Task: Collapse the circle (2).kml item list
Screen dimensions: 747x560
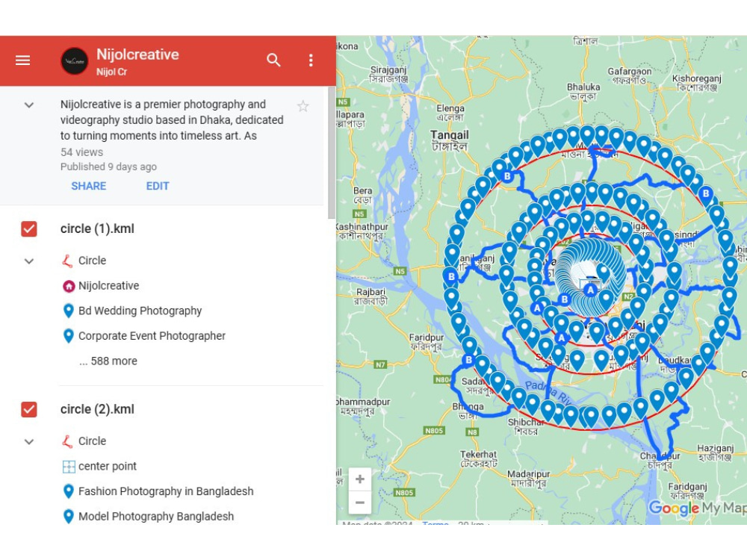Action: click(x=29, y=441)
